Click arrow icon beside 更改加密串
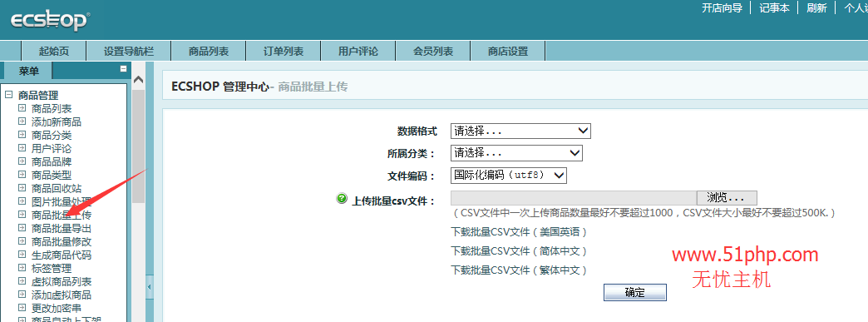 [x=22, y=308]
